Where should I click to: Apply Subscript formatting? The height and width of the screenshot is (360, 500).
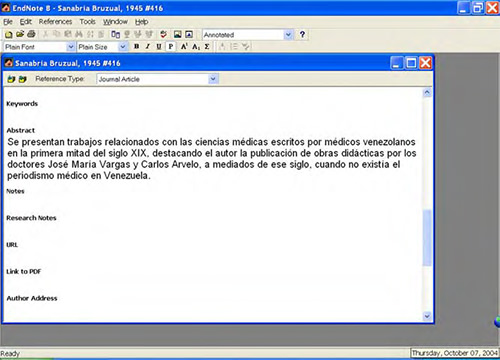click(196, 47)
